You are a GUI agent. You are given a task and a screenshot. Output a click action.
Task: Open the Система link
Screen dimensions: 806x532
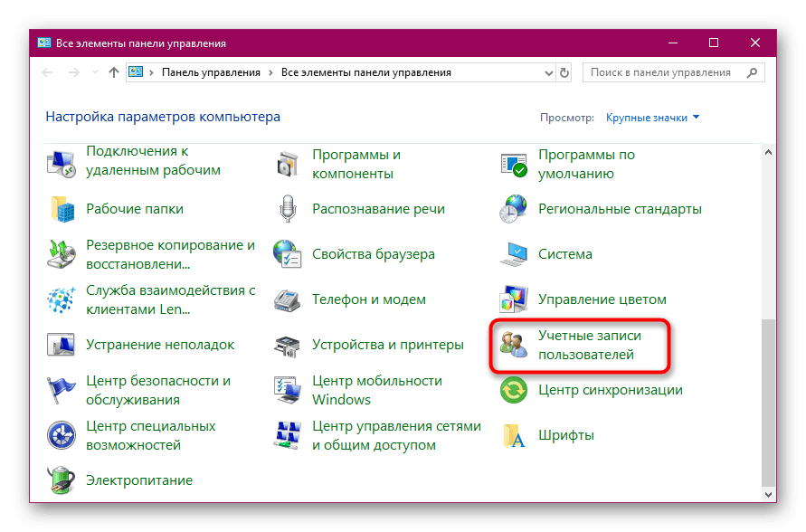coord(564,254)
